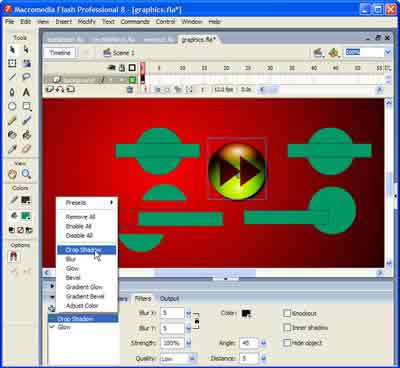Open the Blur Y slider arrow

pyautogui.click(x=188, y=328)
